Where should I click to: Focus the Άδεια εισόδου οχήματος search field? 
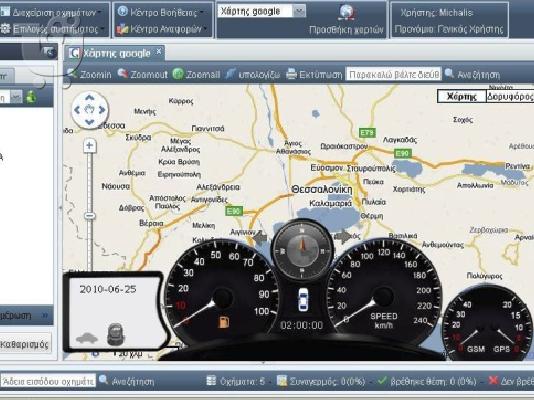(48, 381)
